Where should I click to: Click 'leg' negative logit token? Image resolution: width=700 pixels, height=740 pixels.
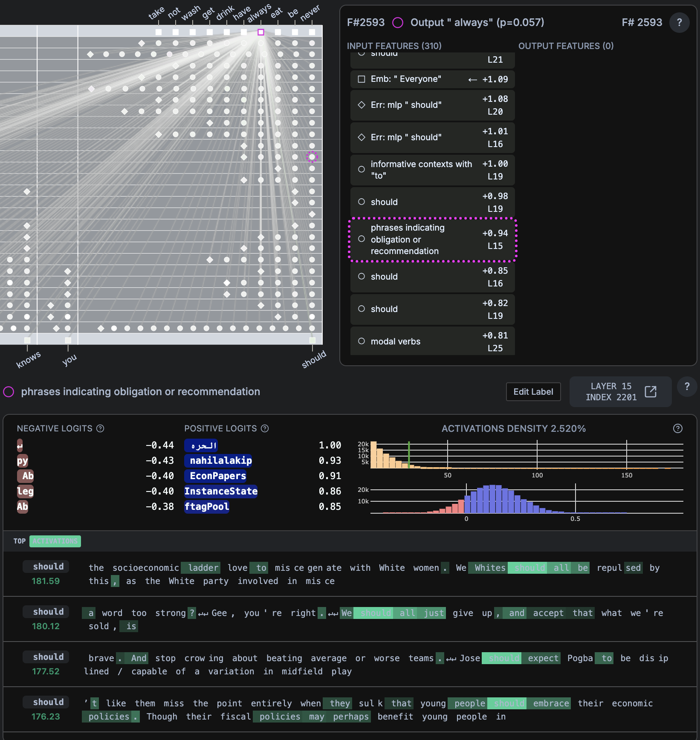point(25,491)
